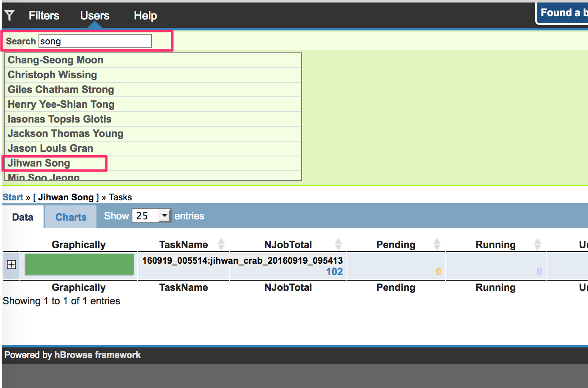588x388 pixels.
Task: Open the Help menu
Action: point(145,16)
